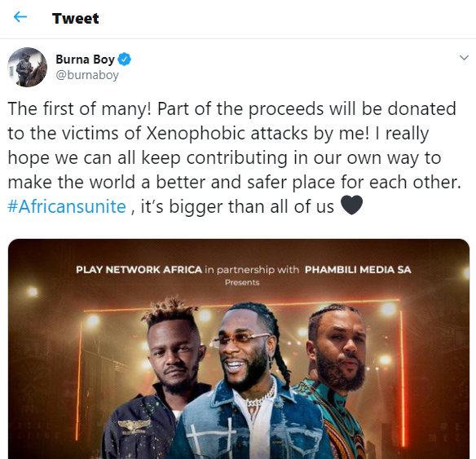Viewport: 476px width, 459px height.
Task: Go back using the blue arrow
Action: point(20,17)
